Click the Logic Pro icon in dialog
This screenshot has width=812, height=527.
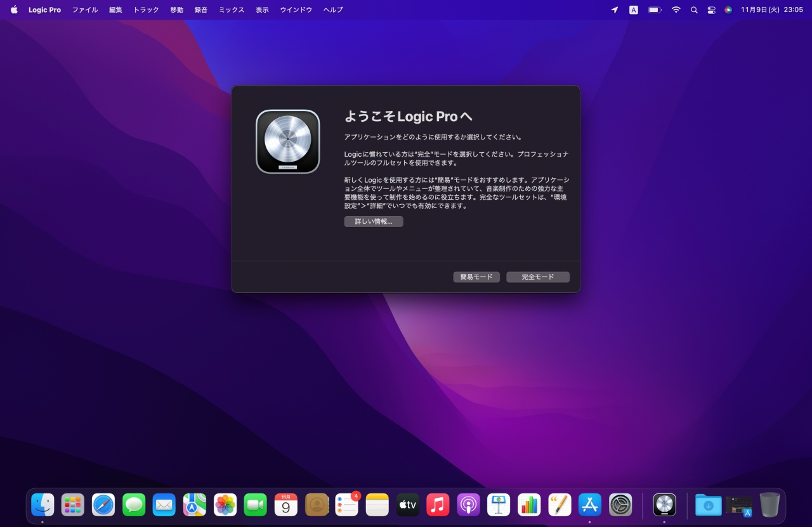point(288,141)
